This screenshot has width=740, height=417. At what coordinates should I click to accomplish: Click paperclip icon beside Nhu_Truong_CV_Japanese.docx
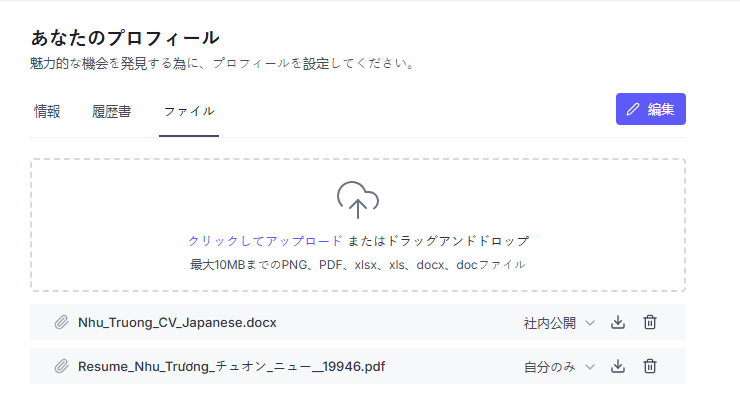tap(61, 323)
